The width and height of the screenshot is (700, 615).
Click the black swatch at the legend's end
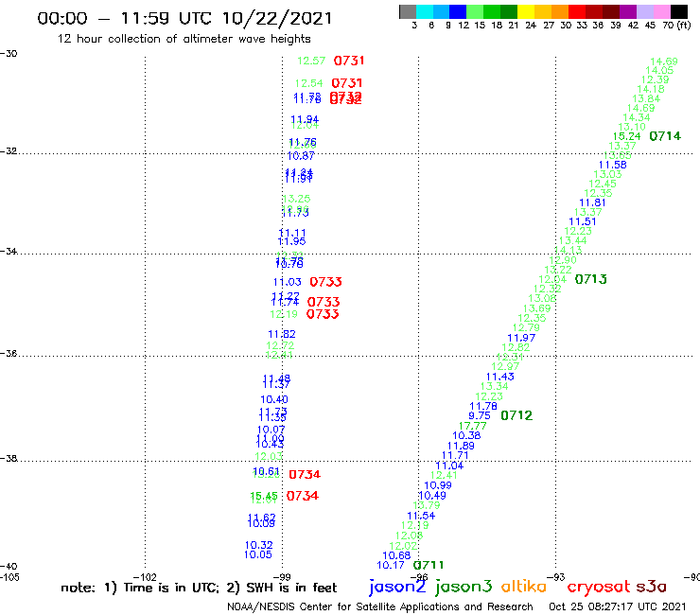pos(678,11)
